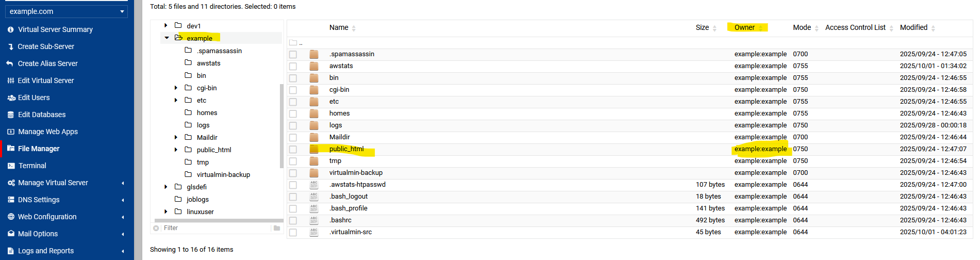The image size is (980, 260).
Task: Click the public_html folder icon in file list
Action: pos(314,149)
